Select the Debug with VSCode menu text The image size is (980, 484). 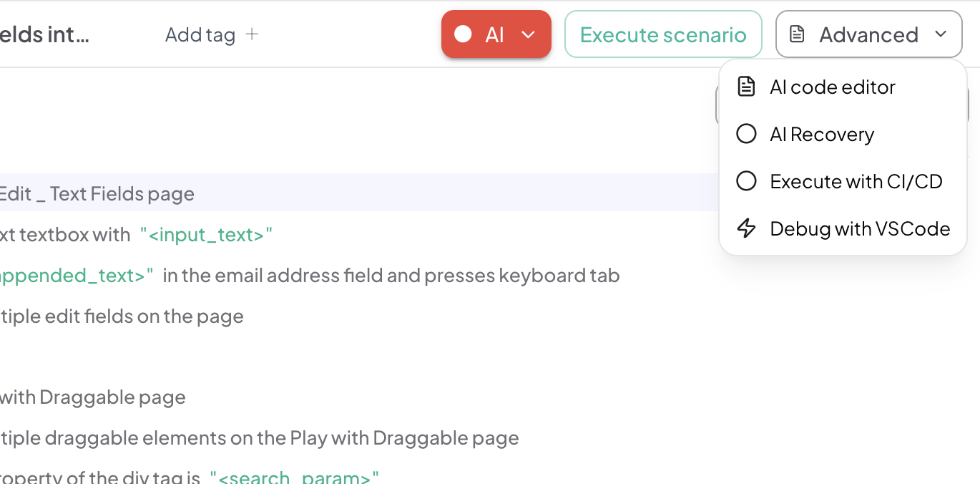[x=860, y=228]
